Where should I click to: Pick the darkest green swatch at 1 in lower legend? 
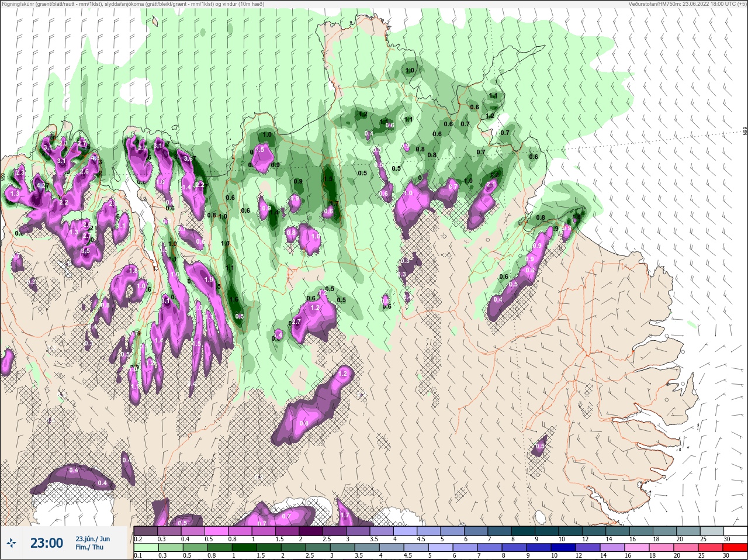[x=244, y=547]
